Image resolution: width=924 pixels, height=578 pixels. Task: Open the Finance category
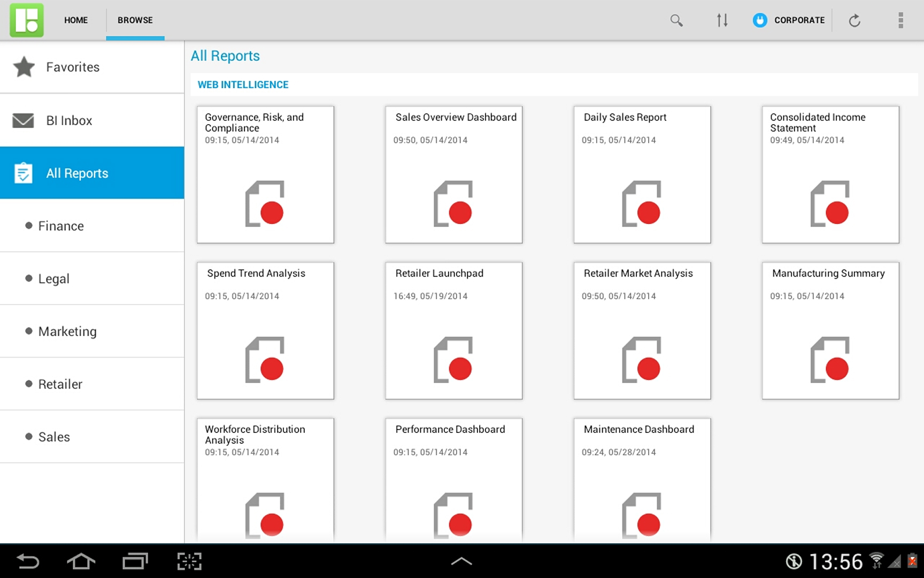(x=92, y=226)
